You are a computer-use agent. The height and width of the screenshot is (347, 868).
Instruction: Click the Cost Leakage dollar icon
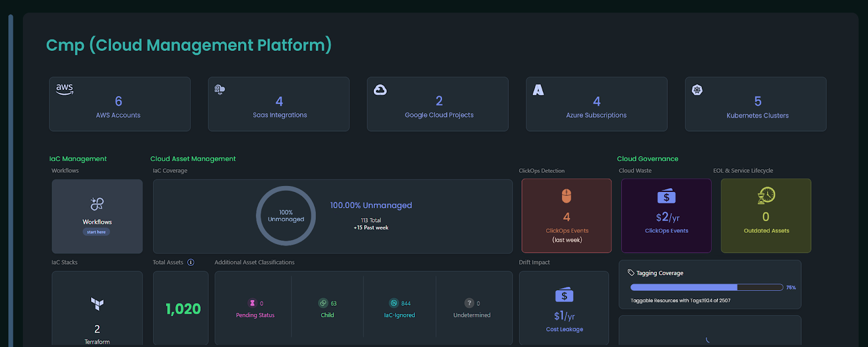tap(564, 295)
